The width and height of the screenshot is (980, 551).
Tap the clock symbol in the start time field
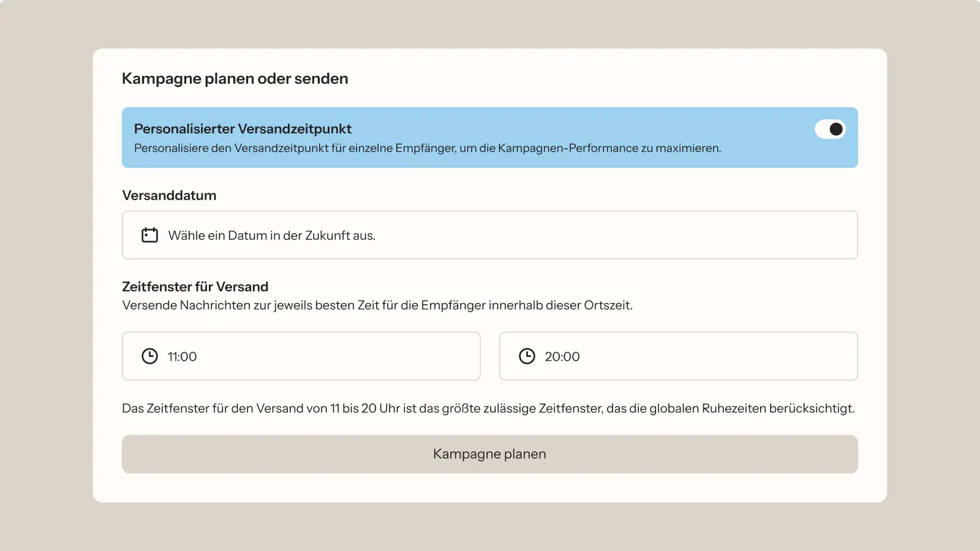[149, 356]
